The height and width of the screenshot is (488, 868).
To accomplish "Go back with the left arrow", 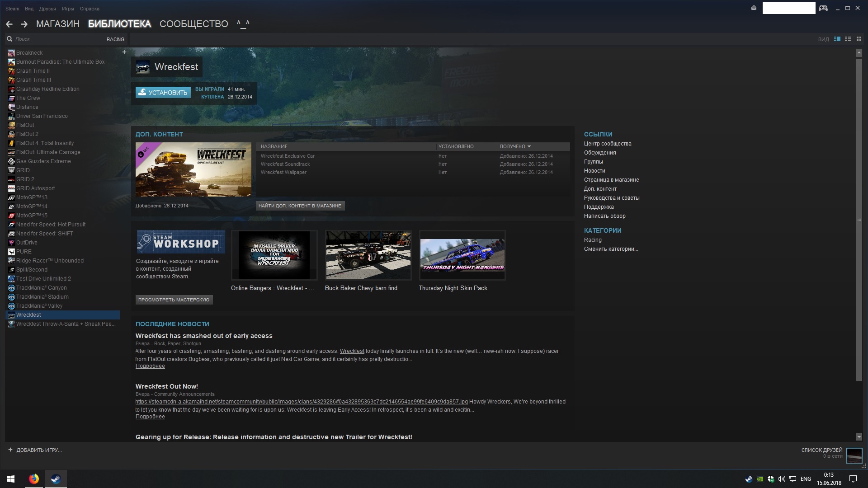I will 9,24.
